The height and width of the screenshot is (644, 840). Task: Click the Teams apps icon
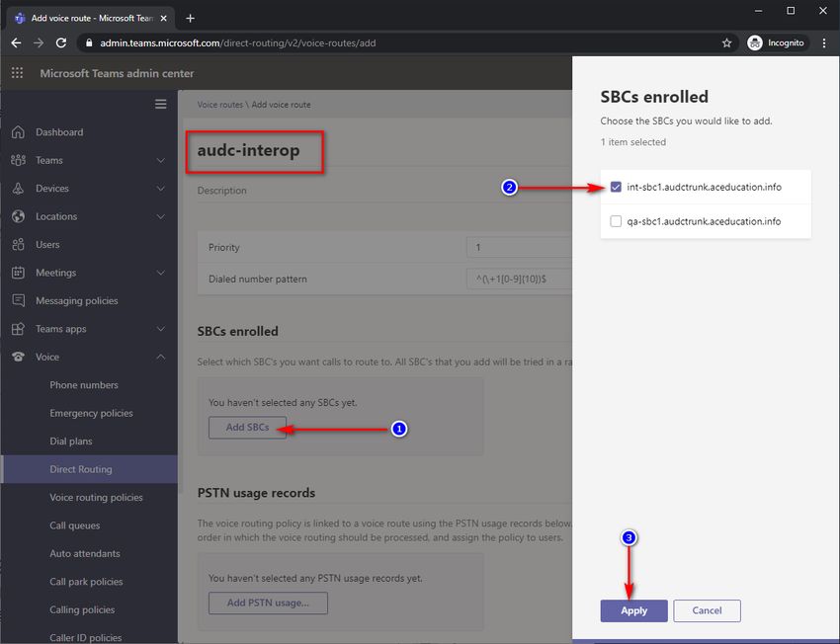(x=18, y=329)
